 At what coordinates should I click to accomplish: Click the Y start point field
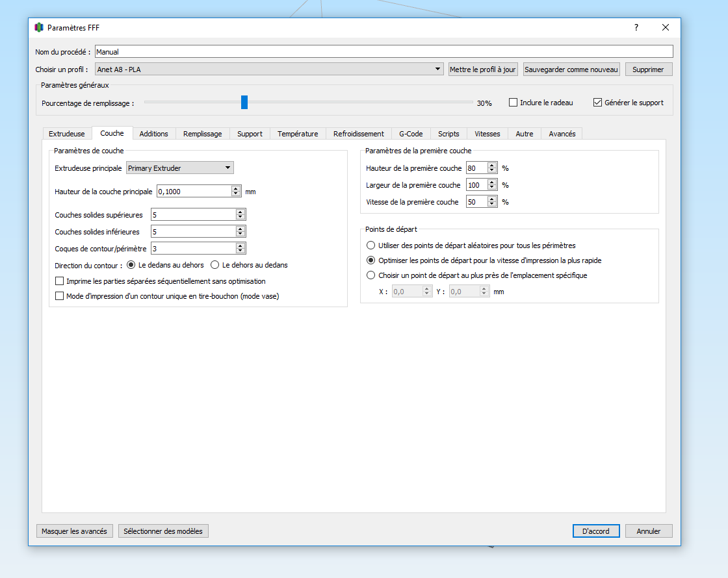[x=464, y=292]
